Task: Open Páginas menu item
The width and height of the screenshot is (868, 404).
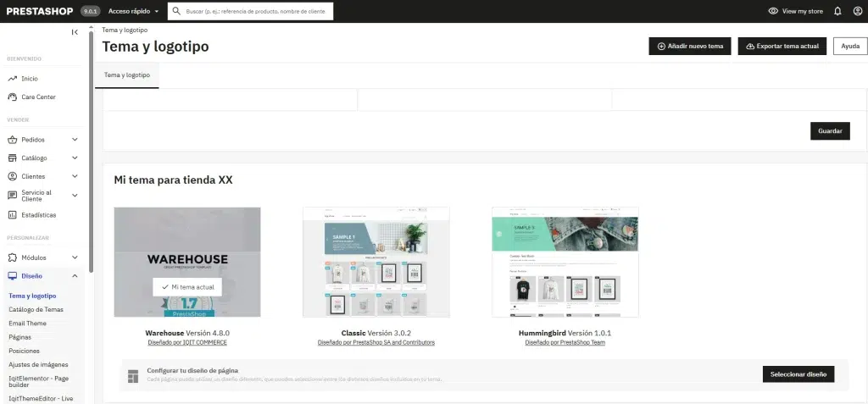Action: coord(20,337)
